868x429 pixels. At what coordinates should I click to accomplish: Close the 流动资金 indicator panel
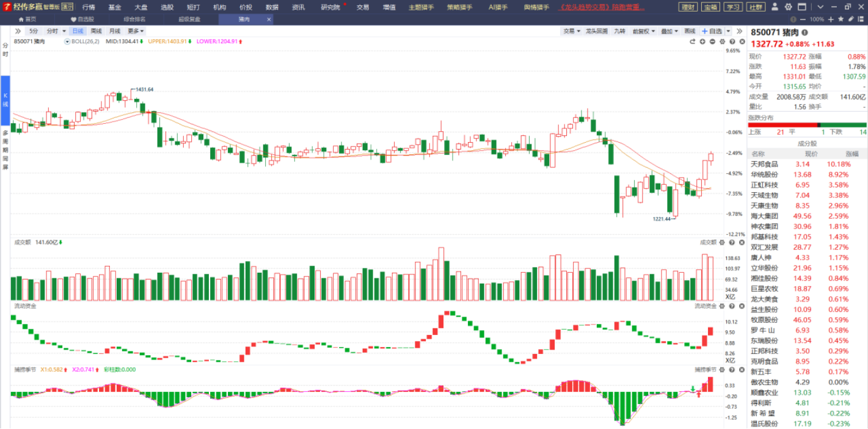742,306
